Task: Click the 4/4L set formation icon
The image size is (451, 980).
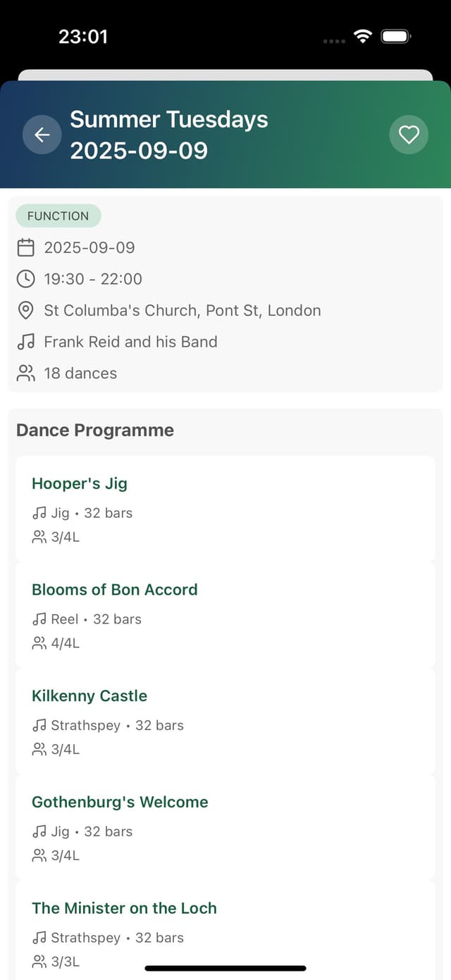Action: pyautogui.click(x=39, y=643)
